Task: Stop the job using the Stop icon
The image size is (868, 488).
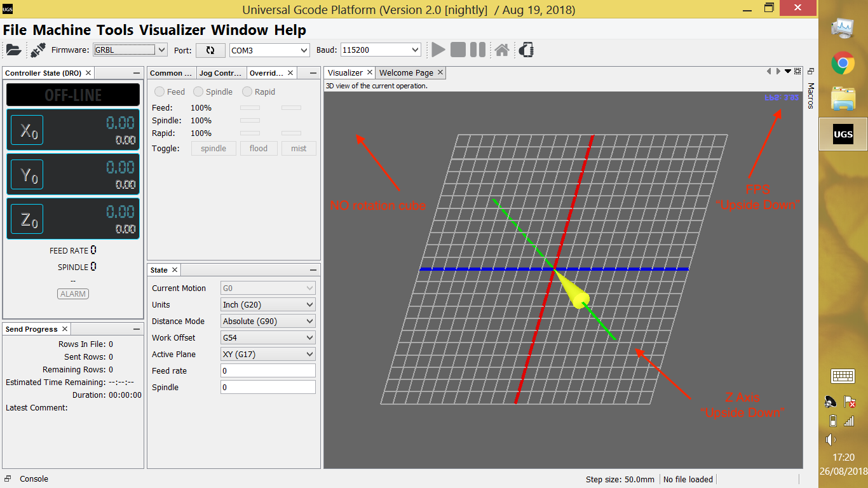Action: (x=458, y=49)
